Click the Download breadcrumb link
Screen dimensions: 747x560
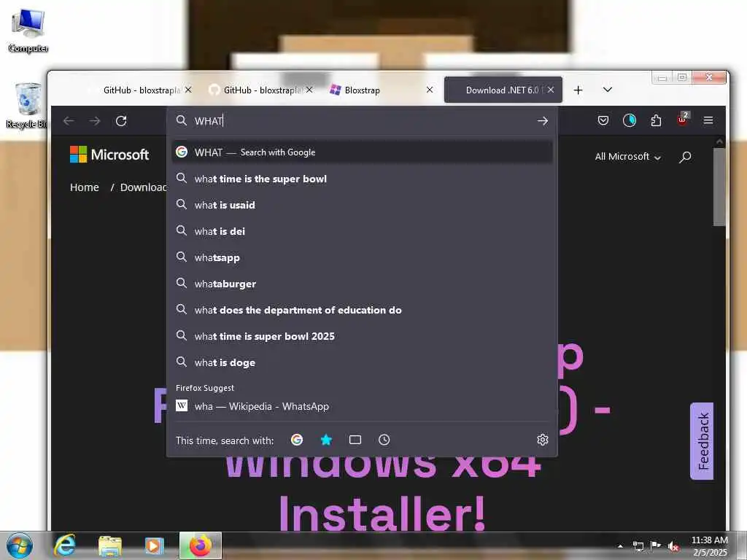143,187
